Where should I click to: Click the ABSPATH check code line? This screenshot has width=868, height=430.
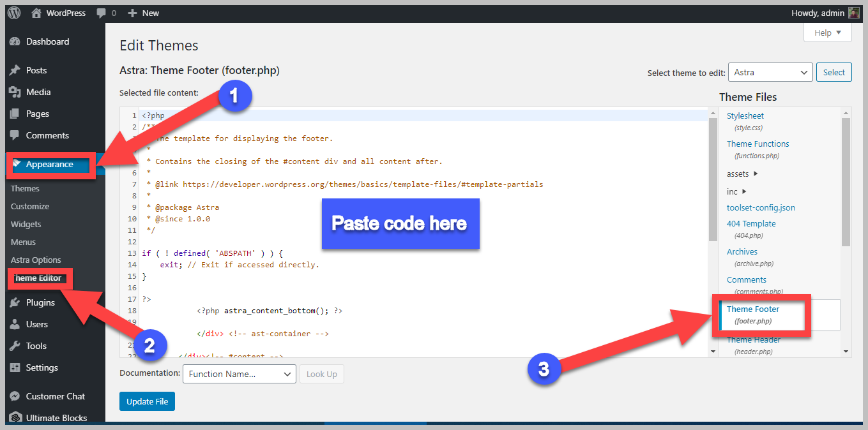pyautogui.click(x=212, y=253)
